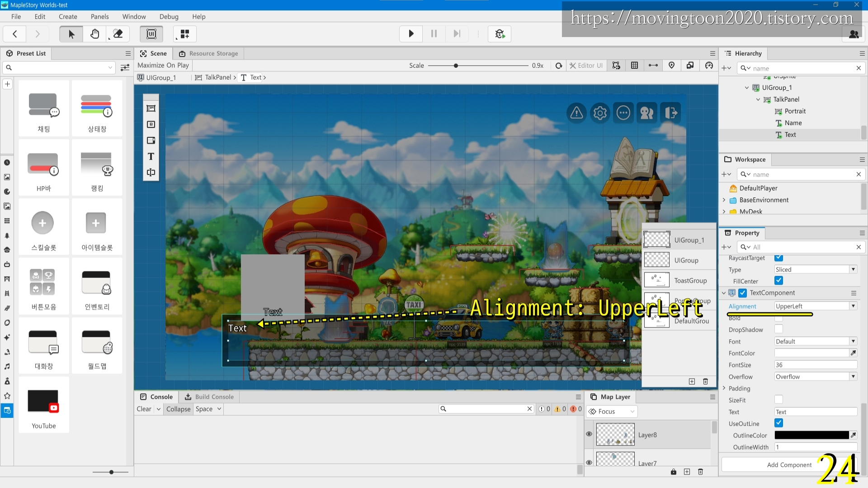This screenshot has width=868, height=488.
Task: Toggle the RaycastTarget checkbox
Action: point(778,258)
